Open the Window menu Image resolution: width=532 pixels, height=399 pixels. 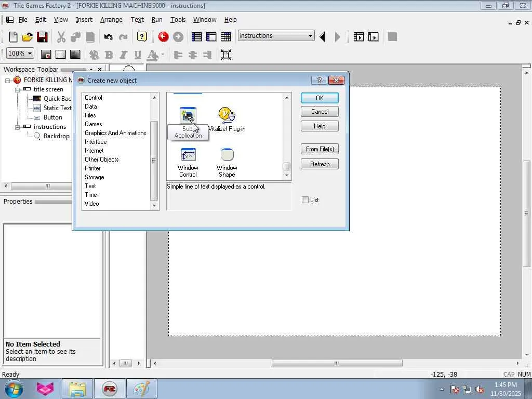point(205,20)
